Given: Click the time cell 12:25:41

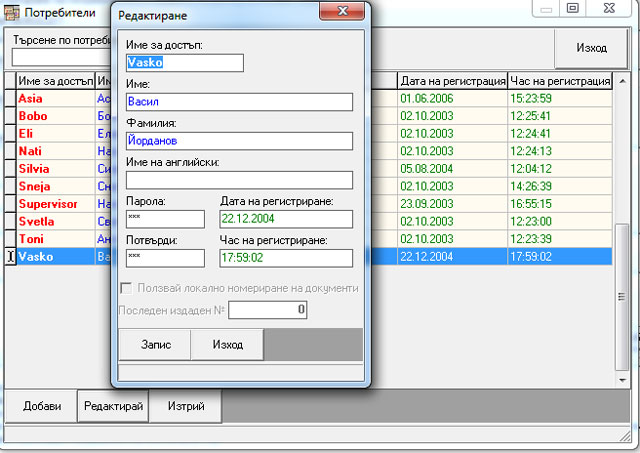Looking at the screenshot, I should point(560,116).
